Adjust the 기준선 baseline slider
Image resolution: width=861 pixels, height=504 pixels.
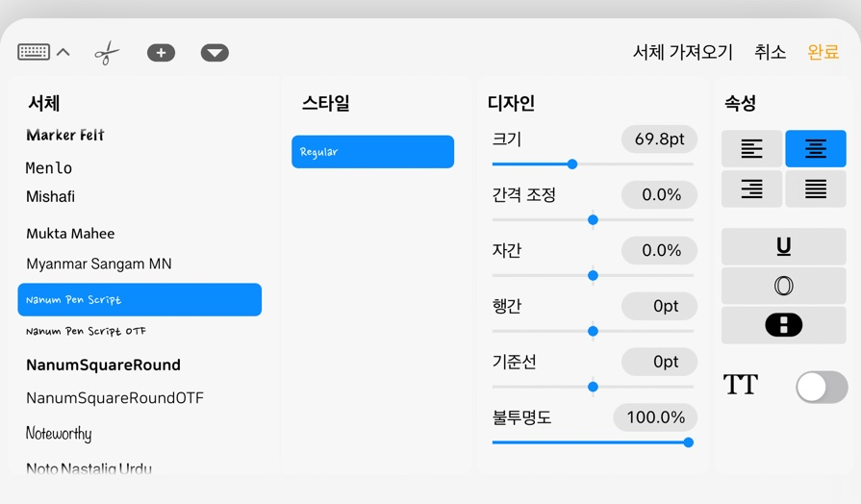click(593, 387)
